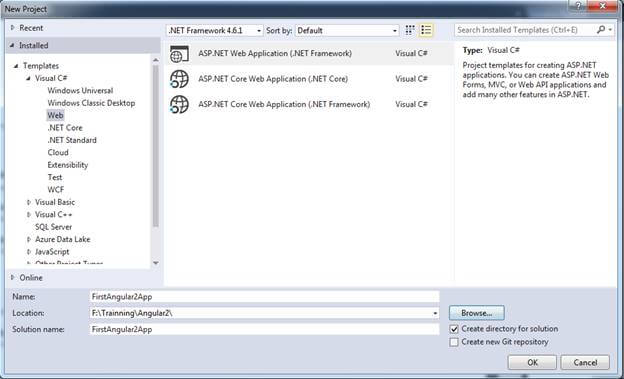This screenshot has width=624, height=379.
Task: Click the Cancel button
Action: click(x=585, y=362)
